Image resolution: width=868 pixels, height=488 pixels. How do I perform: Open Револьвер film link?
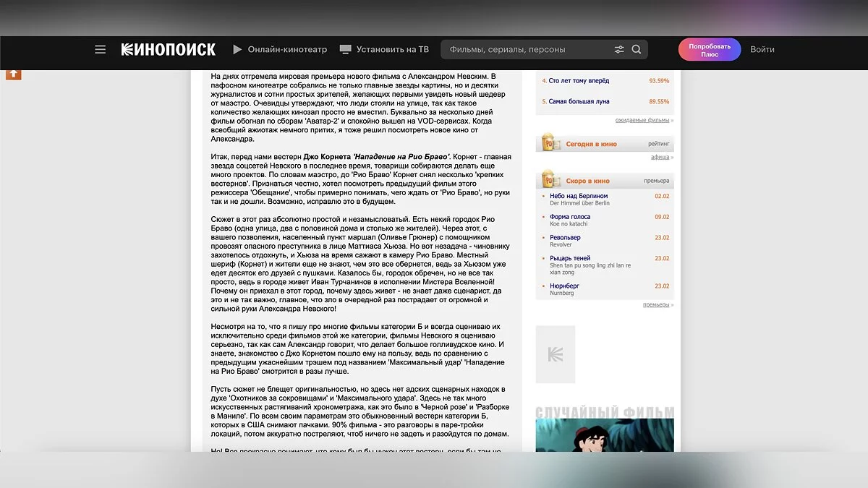pyautogui.click(x=565, y=237)
